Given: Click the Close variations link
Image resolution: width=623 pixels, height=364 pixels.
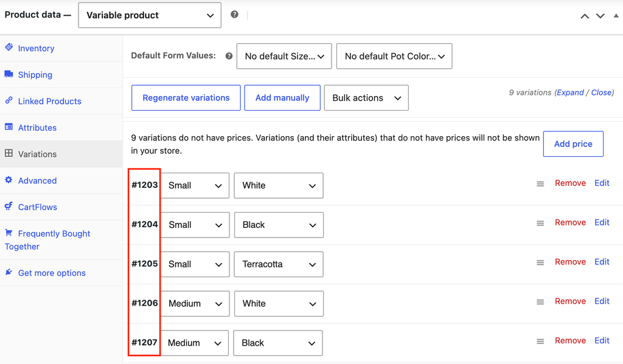Looking at the screenshot, I should (x=602, y=92).
